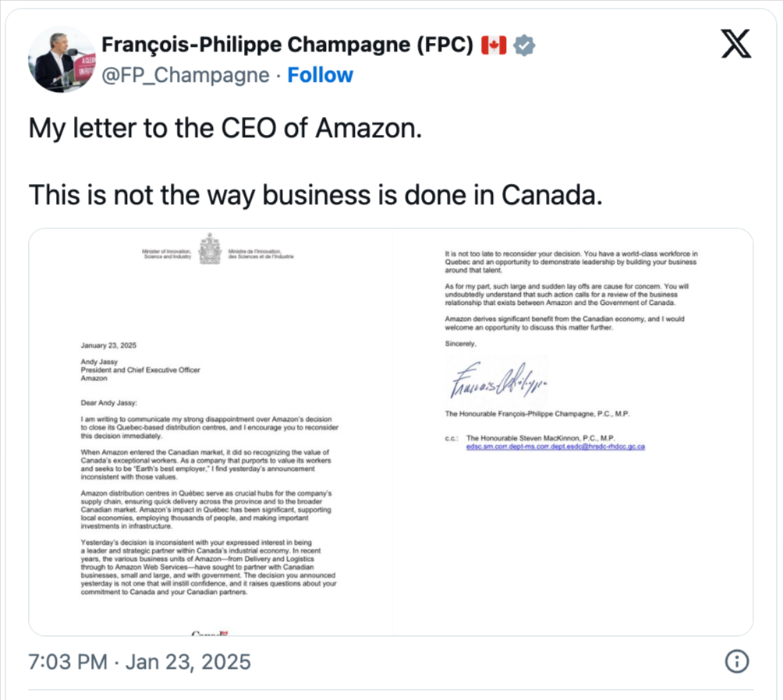Click the "This is not the way business" sentence
Image resolution: width=783 pixels, height=700 pixels.
pyautogui.click(x=315, y=194)
